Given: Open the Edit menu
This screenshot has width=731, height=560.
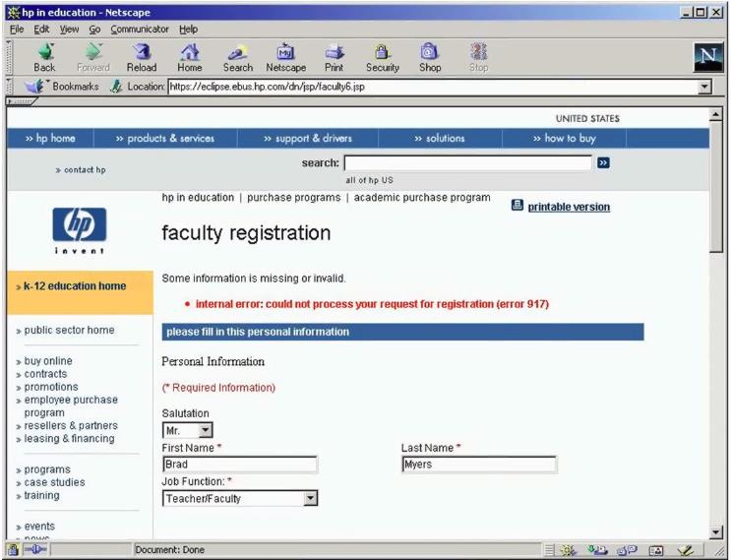Looking at the screenshot, I should [x=41, y=30].
